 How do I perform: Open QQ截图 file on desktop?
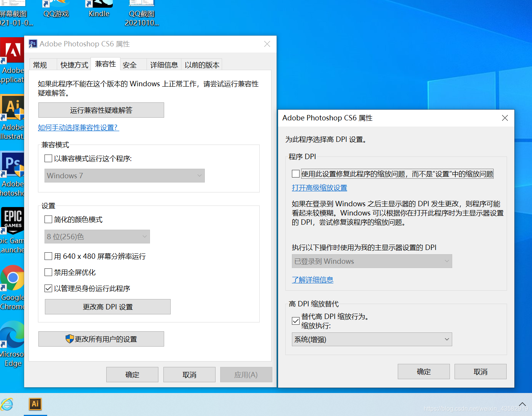click(x=142, y=13)
